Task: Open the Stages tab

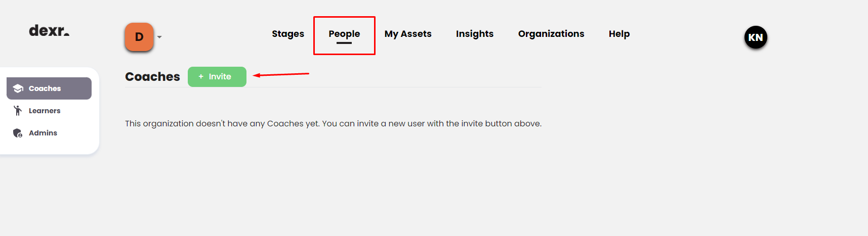Action: point(288,34)
